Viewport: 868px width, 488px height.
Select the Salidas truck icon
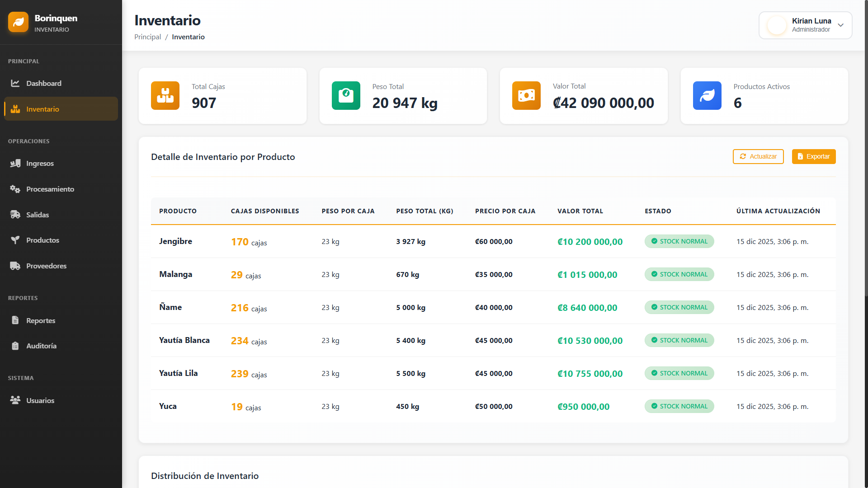click(16, 215)
